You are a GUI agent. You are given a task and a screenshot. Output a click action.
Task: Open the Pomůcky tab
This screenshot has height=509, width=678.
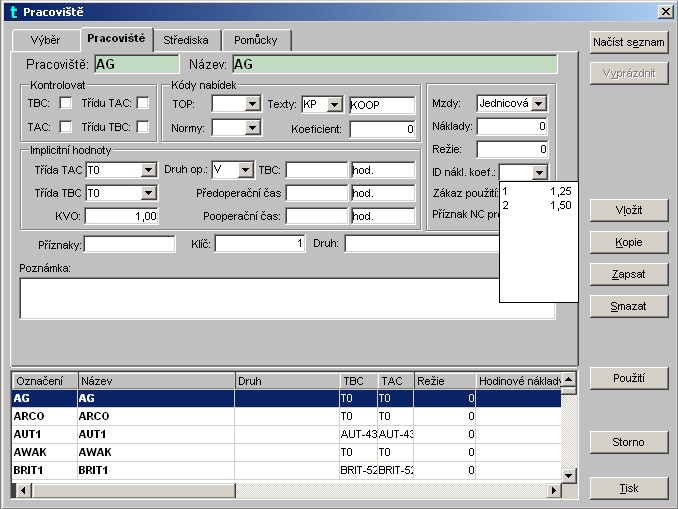point(256,40)
